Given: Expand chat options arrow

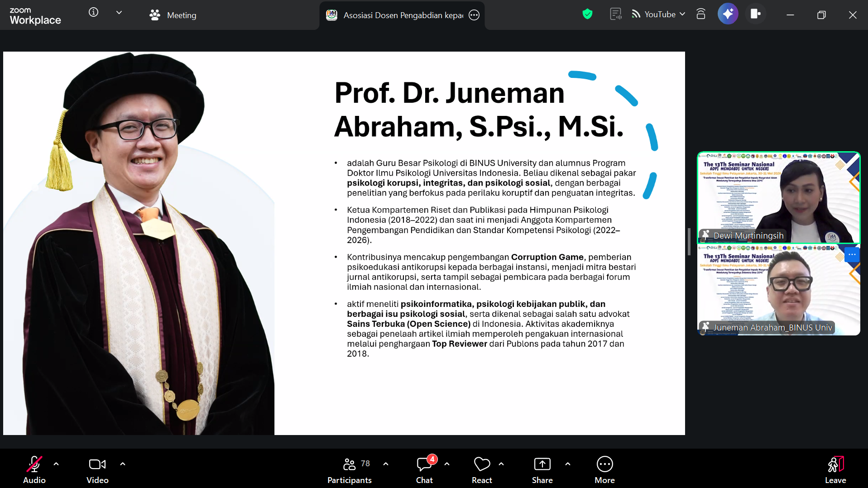Looking at the screenshot, I should tap(447, 464).
